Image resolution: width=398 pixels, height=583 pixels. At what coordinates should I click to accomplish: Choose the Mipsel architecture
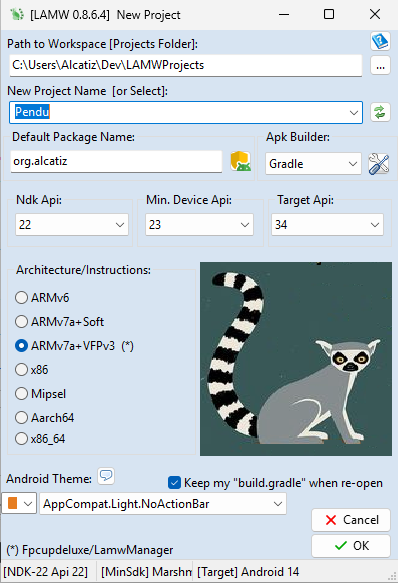click(x=41, y=394)
